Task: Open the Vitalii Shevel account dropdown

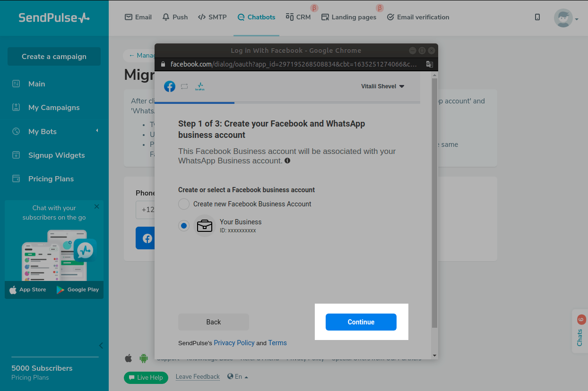Action: 383,86
